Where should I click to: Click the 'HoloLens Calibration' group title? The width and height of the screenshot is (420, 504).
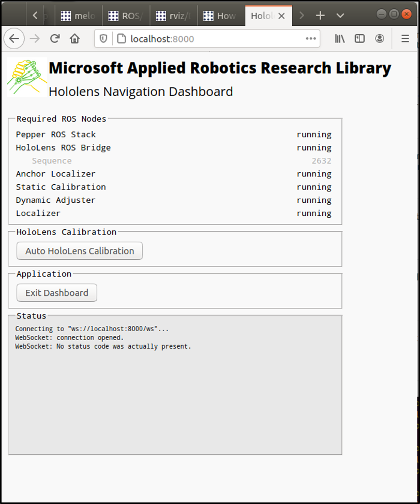66,232
